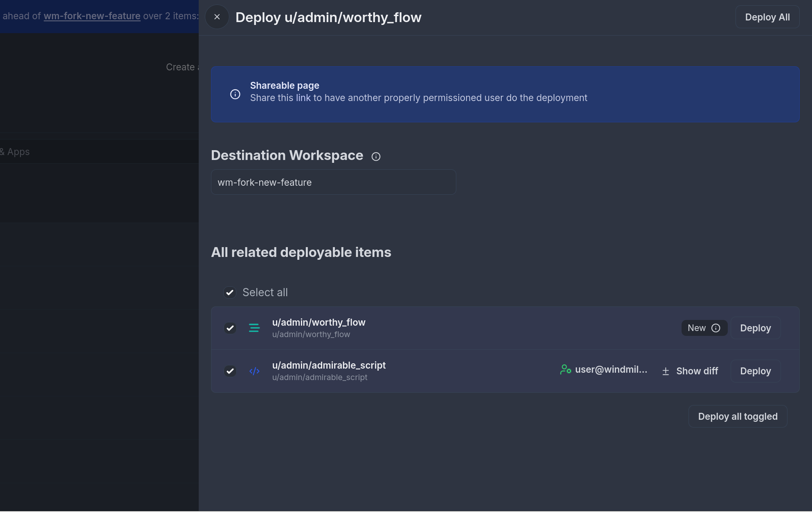Click Deploy for u/admin/worthy_flow
The image size is (812, 529).
[755, 328]
